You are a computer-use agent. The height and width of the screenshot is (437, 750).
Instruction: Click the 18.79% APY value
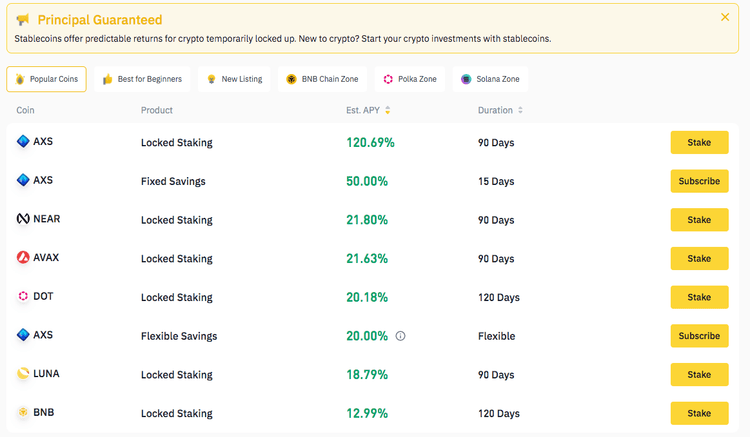tap(367, 375)
